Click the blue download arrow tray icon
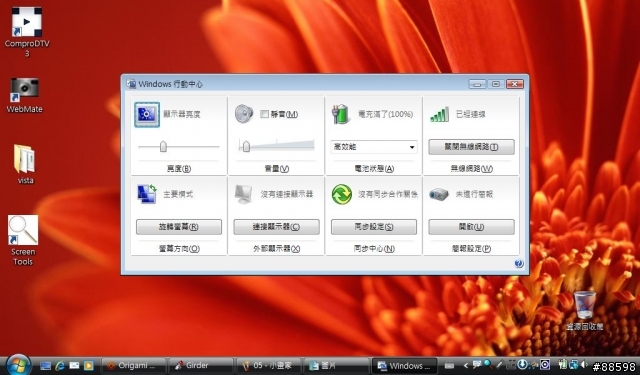The image size is (640, 375). pyautogui.click(x=522, y=364)
